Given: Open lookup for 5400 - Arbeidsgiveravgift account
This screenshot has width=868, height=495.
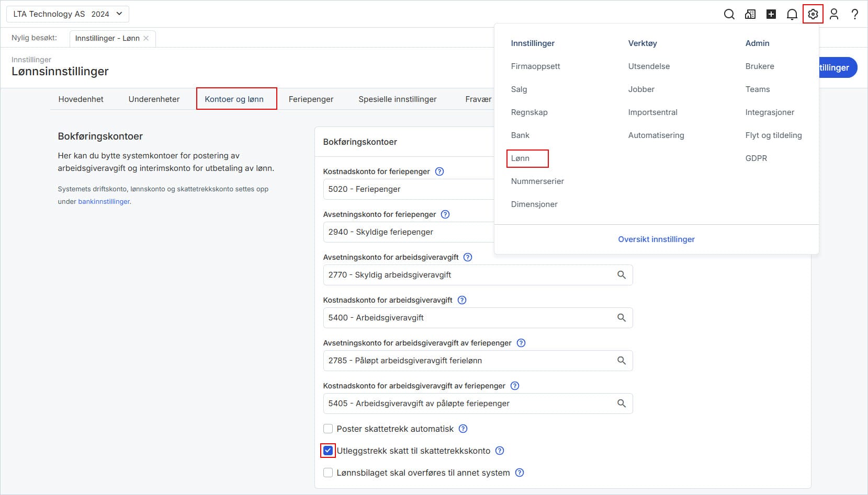Looking at the screenshot, I should pos(621,318).
